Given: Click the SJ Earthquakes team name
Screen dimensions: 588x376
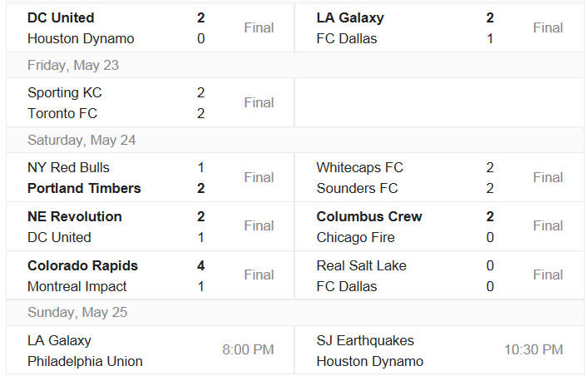Looking at the screenshot, I should 365,340.
